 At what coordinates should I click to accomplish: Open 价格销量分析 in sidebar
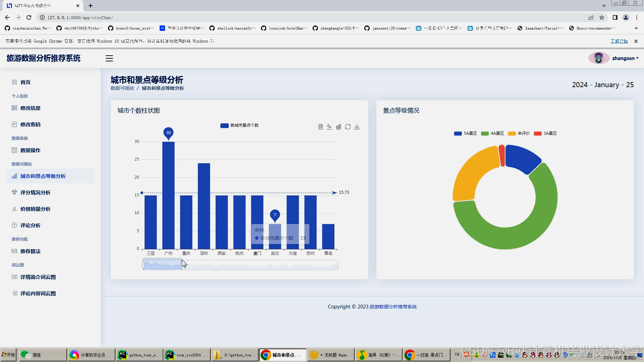35,209
